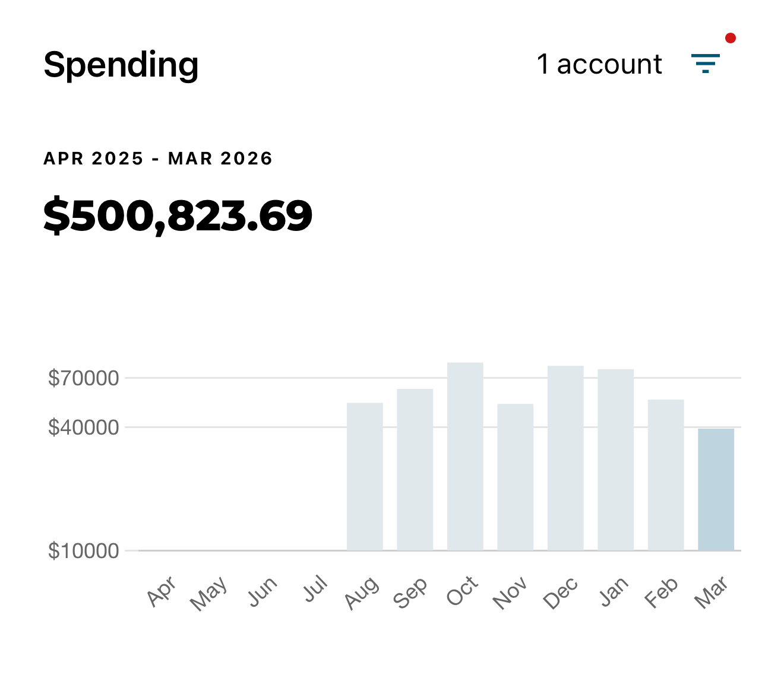Click the $10000 axis label
Viewport: 784px width, 678px height.
click(x=84, y=550)
